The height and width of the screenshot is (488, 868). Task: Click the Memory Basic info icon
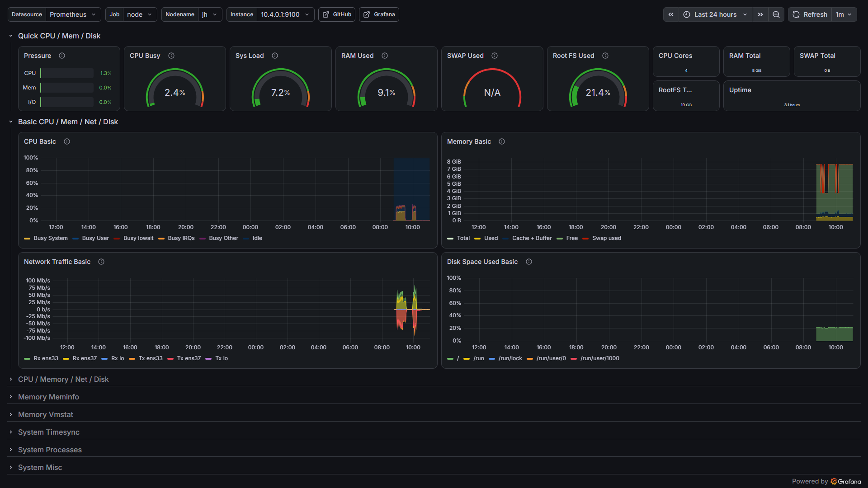pyautogui.click(x=502, y=141)
